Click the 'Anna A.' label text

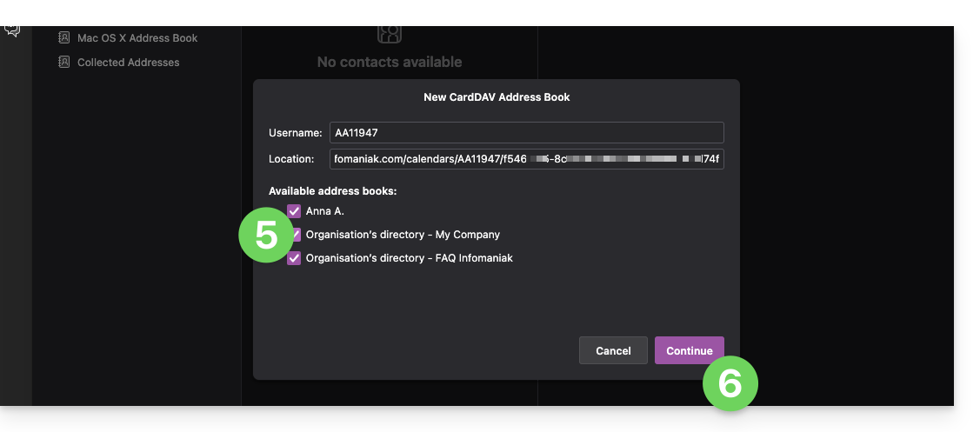coord(325,211)
